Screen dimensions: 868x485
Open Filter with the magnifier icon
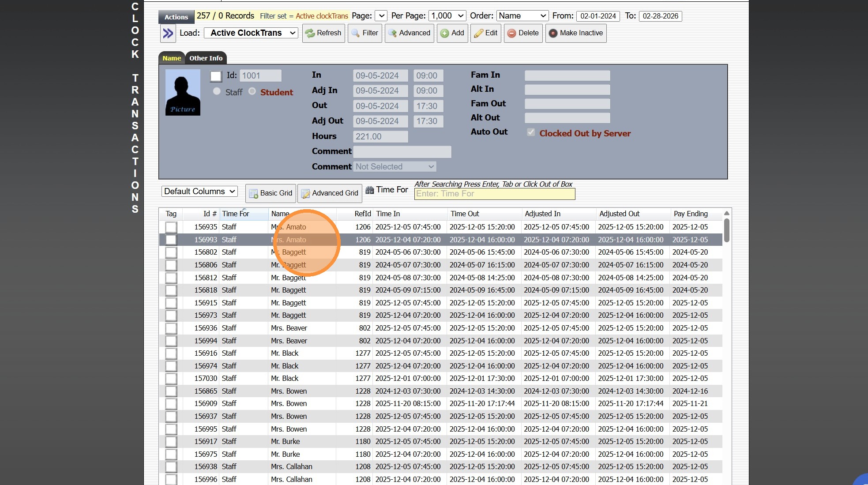click(x=364, y=33)
